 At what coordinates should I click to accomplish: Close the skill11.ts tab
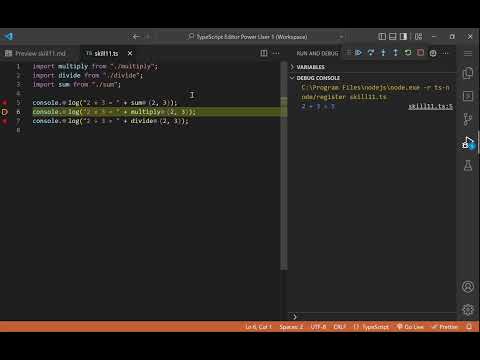130,53
